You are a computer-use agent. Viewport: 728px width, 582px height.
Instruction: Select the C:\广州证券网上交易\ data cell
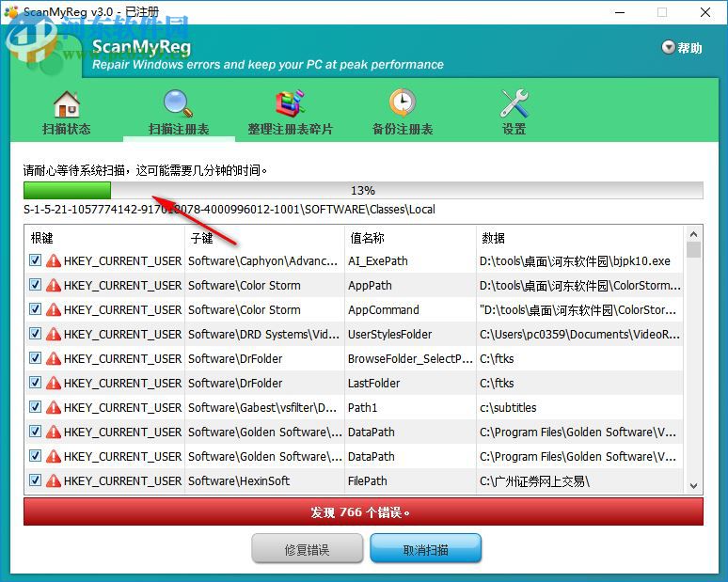(534, 481)
